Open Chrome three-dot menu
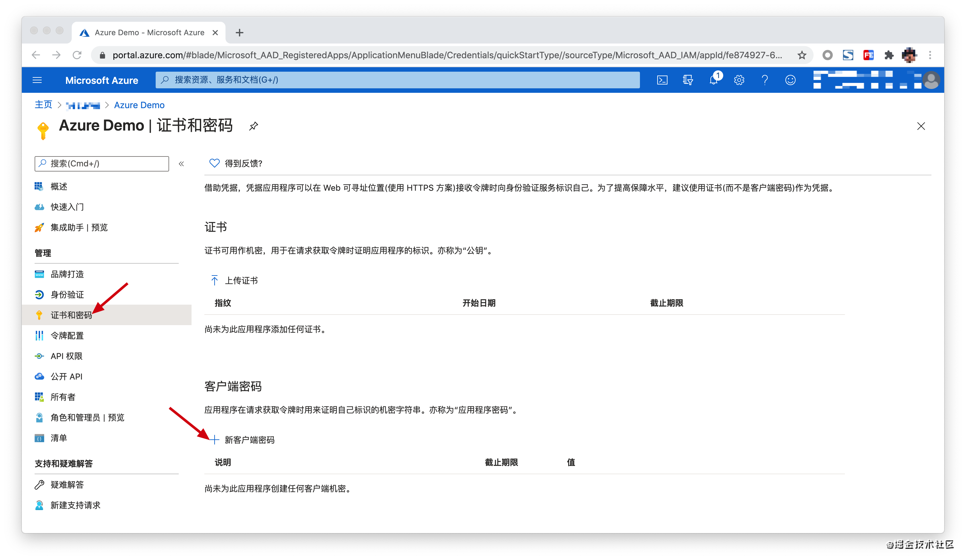The height and width of the screenshot is (560, 966). coord(930,55)
